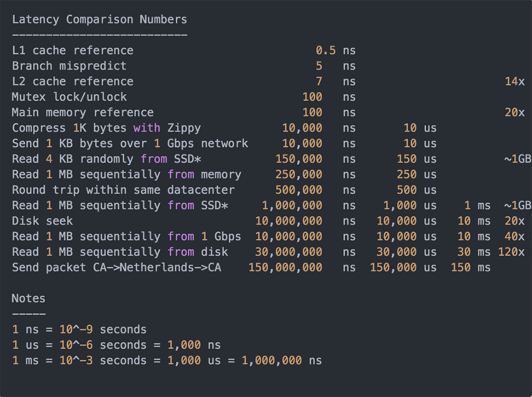The width and height of the screenshot is (532, 397).
Task: Click the "L1 cache reference" line
Action: (73, 50)
